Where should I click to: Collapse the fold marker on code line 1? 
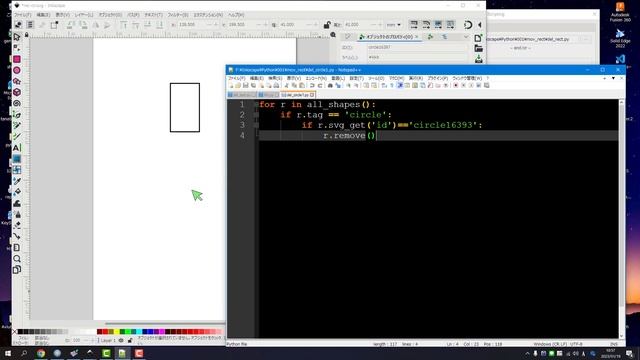(x=256, y=104)
